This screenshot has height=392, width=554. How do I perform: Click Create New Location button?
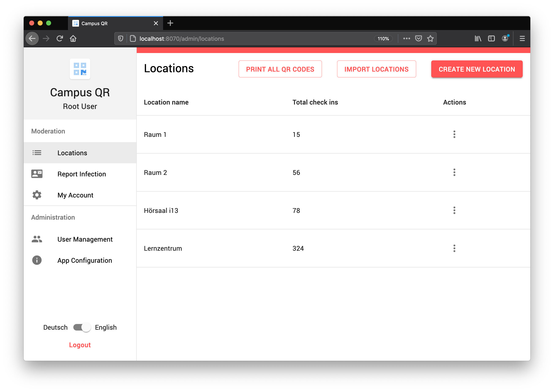click(x=477, y=69)
